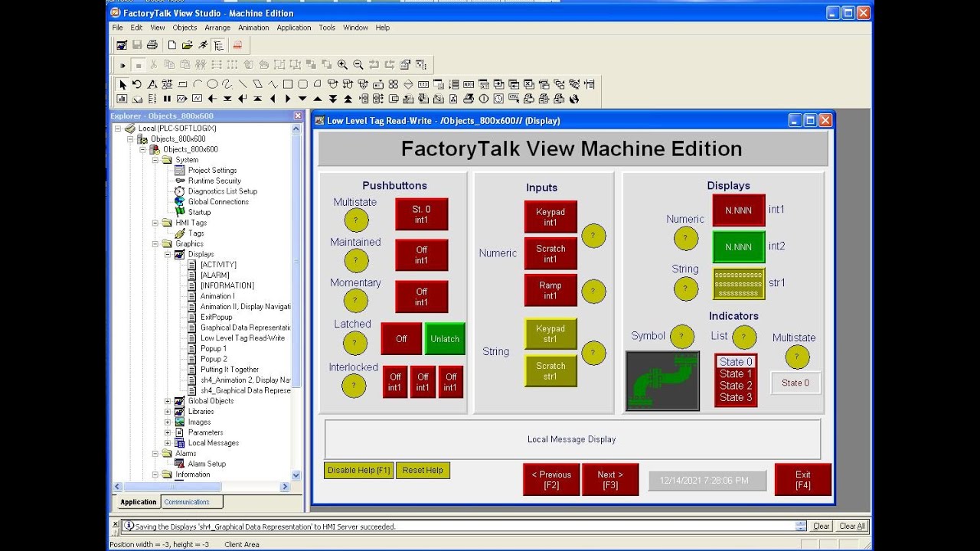Click the Print toolbar icon
This screenshot has height=551, width=980.
[152, 45]
